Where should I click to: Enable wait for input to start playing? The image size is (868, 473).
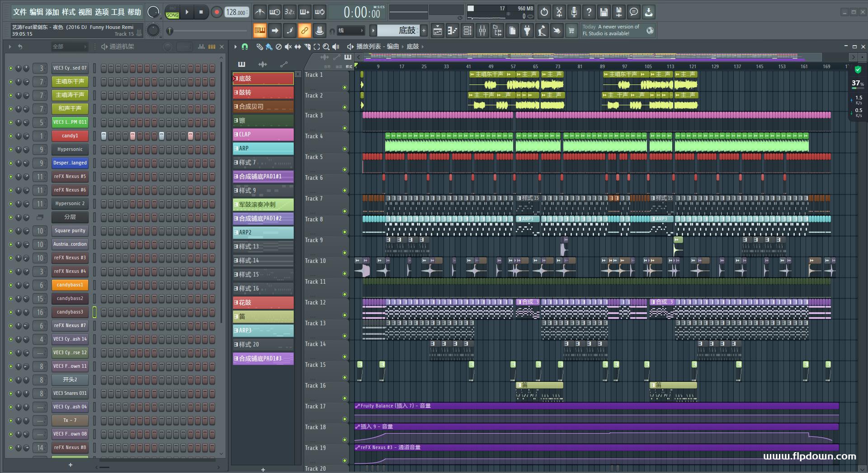pyautogui.click(x=275, y=12)
